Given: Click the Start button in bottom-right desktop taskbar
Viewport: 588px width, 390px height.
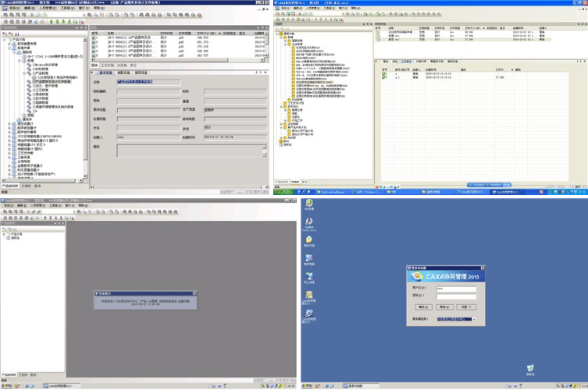Looking at the screenshot, I should click(x=308, y=386).
